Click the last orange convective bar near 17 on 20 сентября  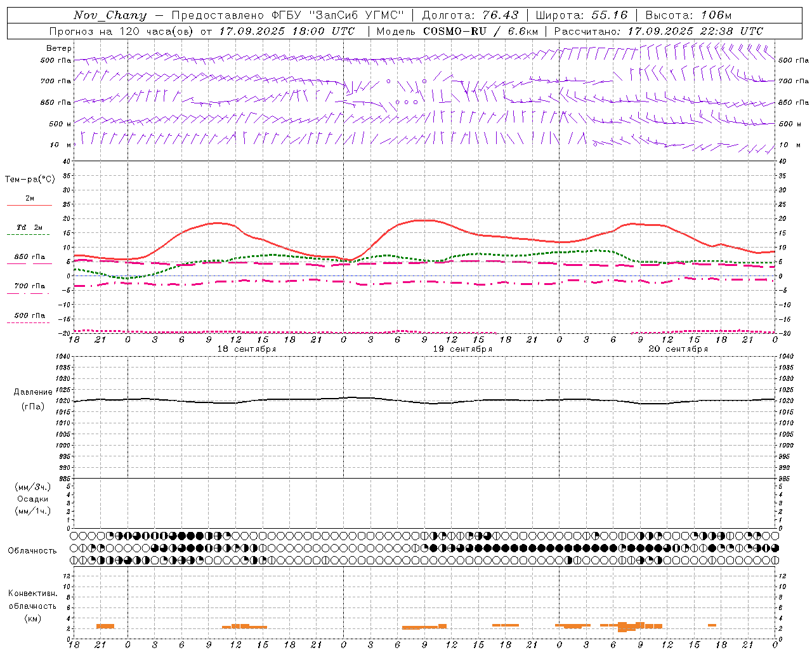click(712, 625)
